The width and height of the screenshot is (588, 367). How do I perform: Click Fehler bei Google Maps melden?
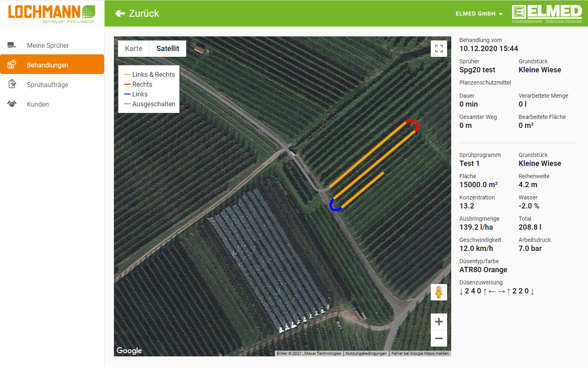point(420,354)
